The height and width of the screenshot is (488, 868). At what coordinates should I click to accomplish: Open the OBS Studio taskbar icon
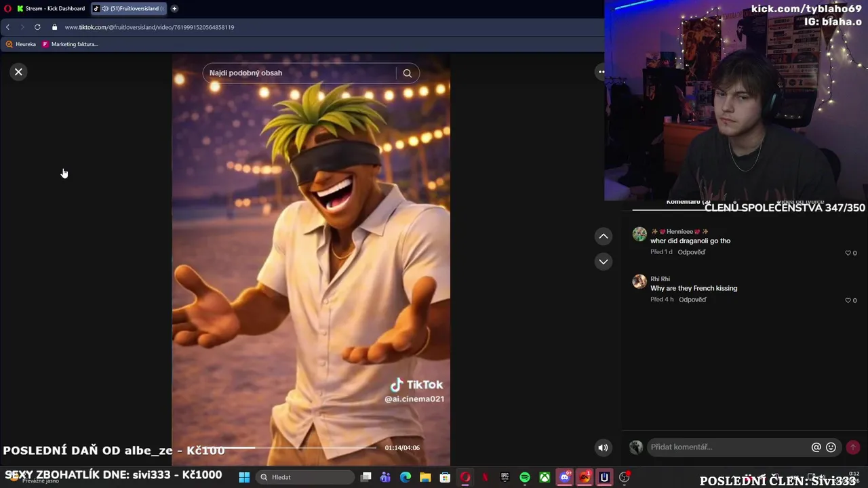625,477
